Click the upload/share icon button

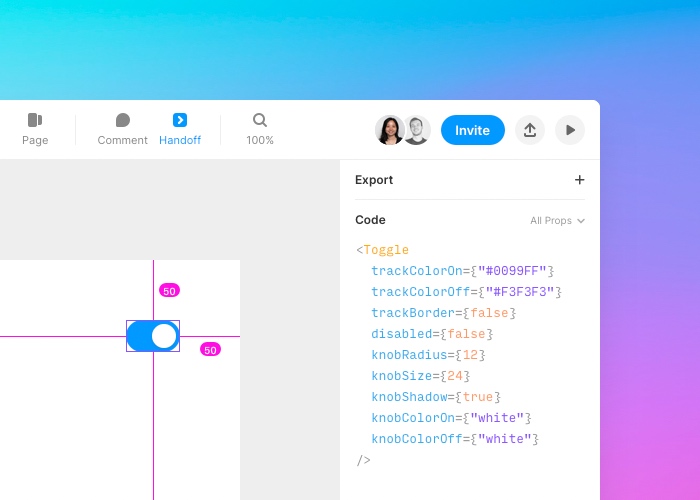(x=530, y=130)
